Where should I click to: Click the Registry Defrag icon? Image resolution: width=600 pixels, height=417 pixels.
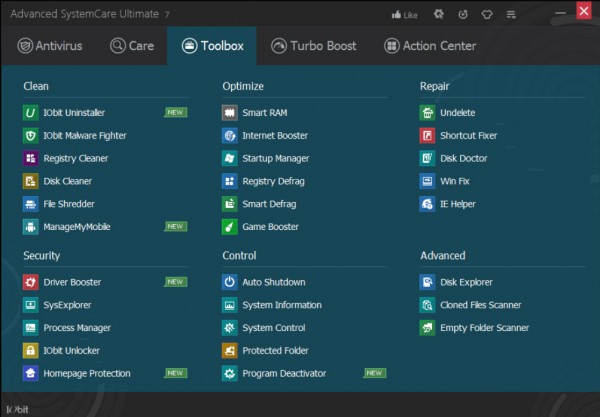230,181
